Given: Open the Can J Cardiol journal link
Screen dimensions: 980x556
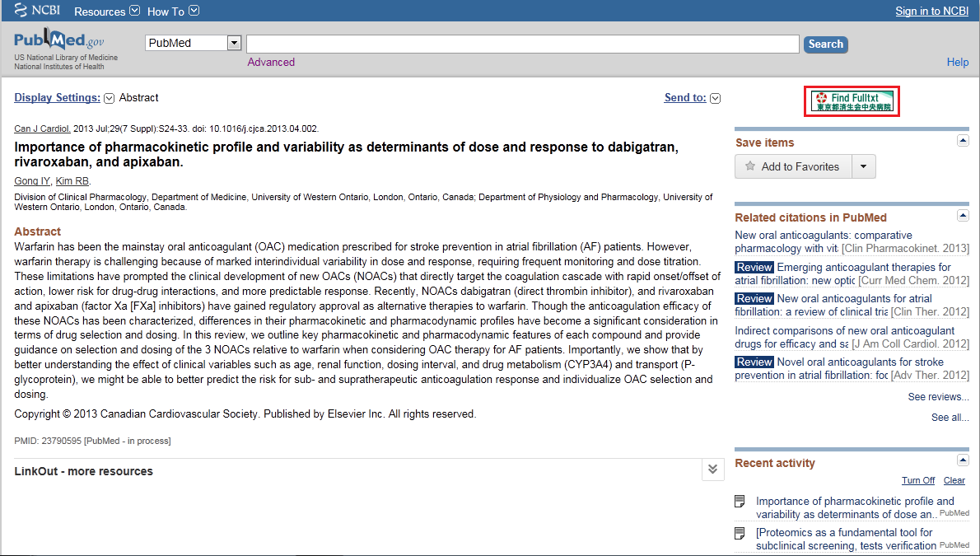Looking at the screenshot, I should pyautogui.click(x=42, y=128).
